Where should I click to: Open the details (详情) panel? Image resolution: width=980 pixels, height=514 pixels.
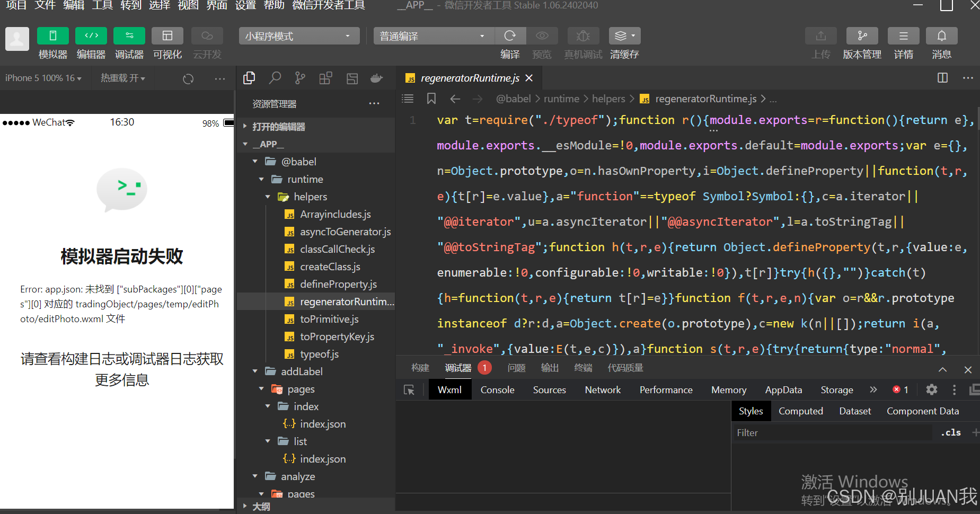(903, 36)
